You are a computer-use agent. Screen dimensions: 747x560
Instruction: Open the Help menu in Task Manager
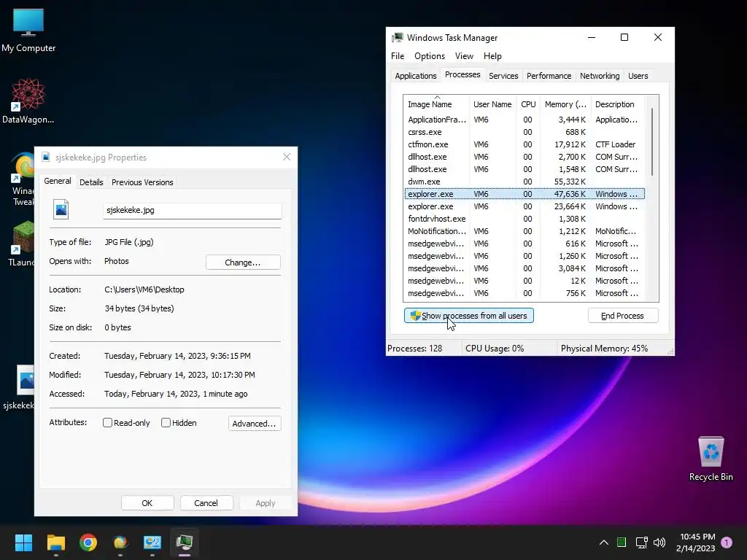pos(492,56)
